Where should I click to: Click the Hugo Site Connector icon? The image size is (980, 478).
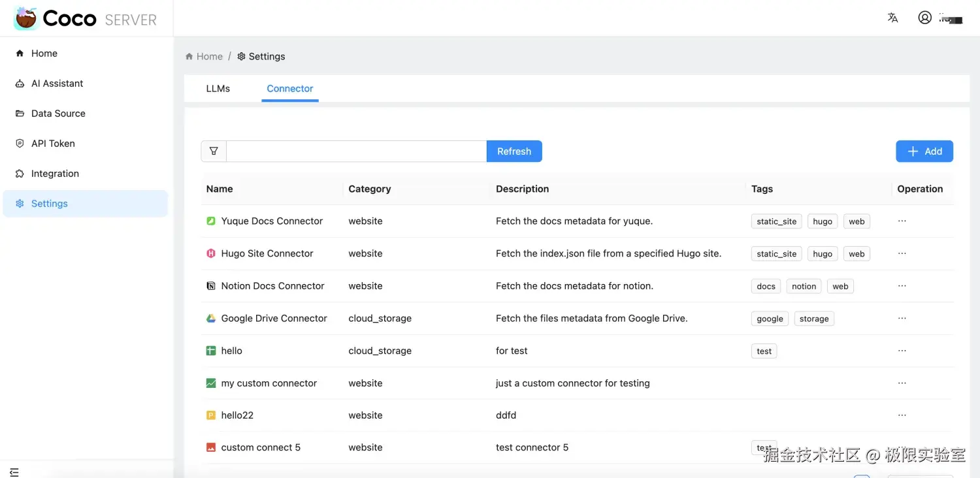[x=211, y=253]
